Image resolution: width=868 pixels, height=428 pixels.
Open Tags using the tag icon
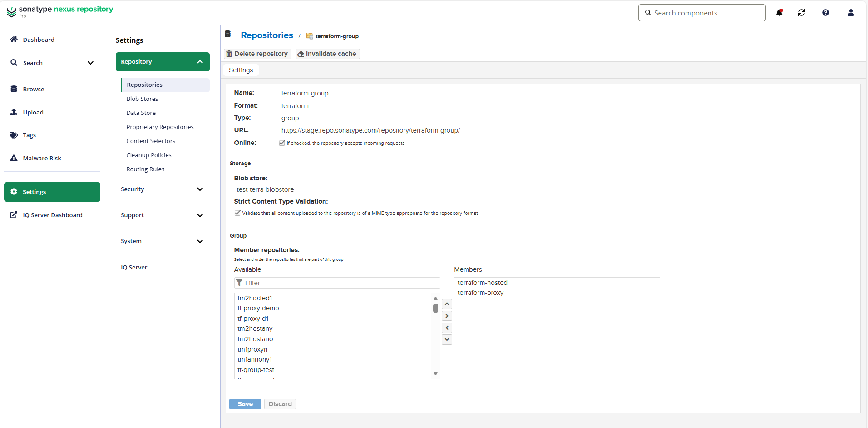point(14,135)
